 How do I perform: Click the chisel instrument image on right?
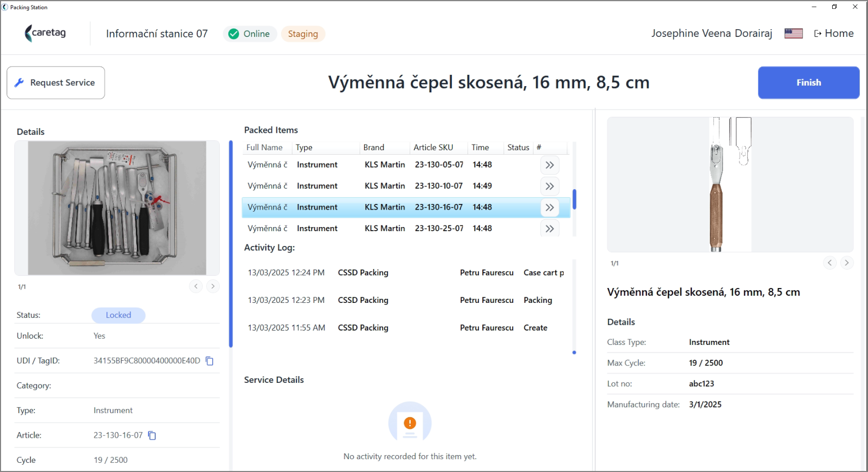tap(730, 184)
